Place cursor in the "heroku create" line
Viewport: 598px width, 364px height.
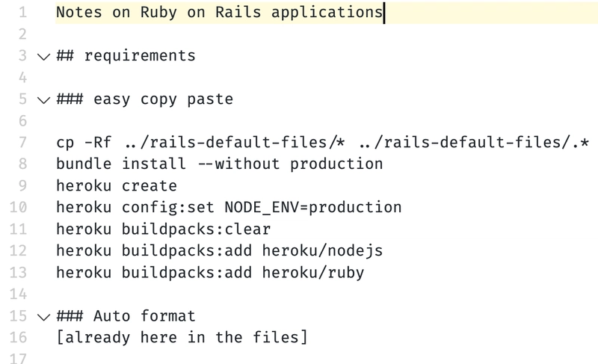pos(117,186)
